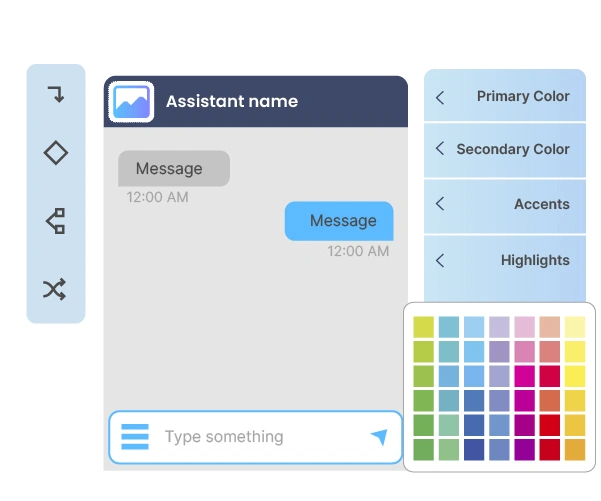Viewport: 601px width, 501px height.
Task: Click the Assistant name header text
Action: point(232,101)
